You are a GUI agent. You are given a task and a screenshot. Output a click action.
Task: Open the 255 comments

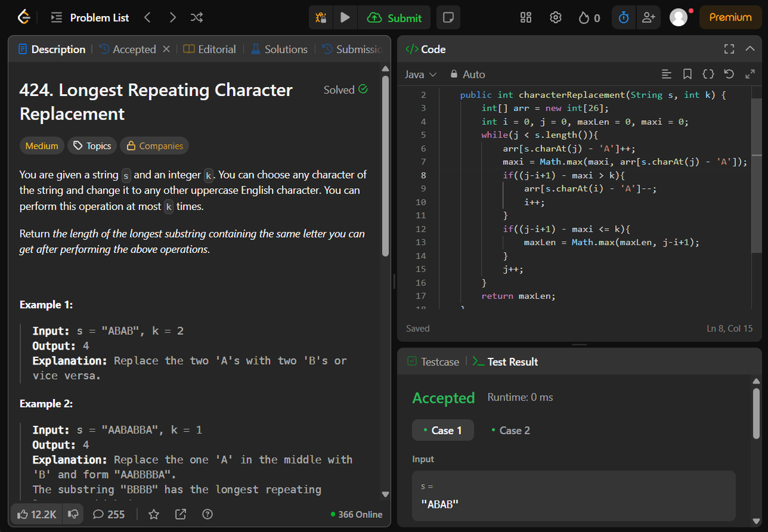(109, 514)
